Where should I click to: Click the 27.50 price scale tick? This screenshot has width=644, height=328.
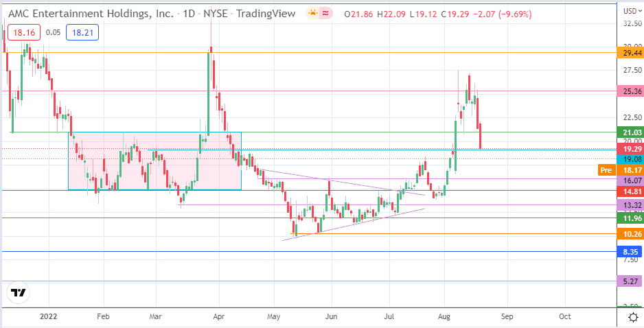click(632, 71)
